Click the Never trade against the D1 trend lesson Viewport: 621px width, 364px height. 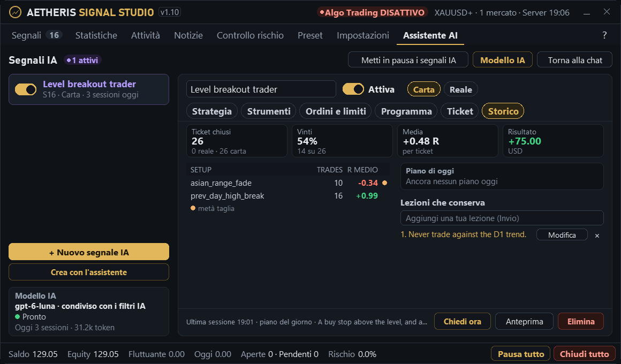(x=464, y=234)
